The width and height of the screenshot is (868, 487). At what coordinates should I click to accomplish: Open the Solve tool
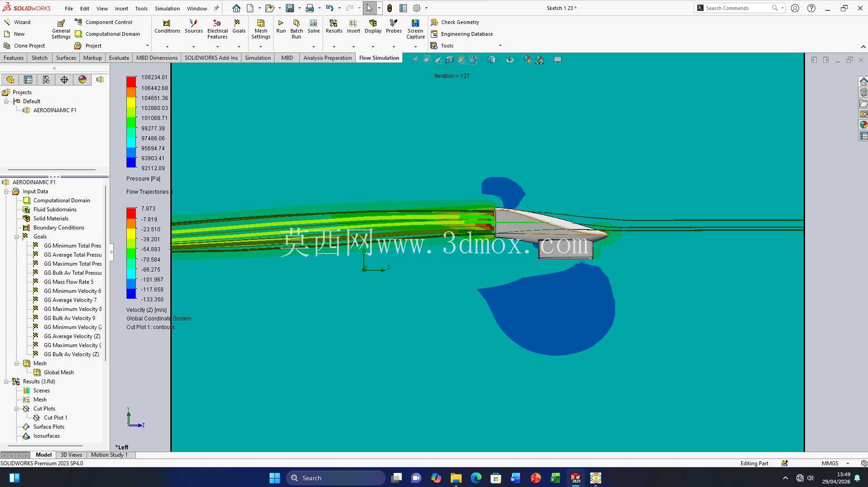(313, 26)
